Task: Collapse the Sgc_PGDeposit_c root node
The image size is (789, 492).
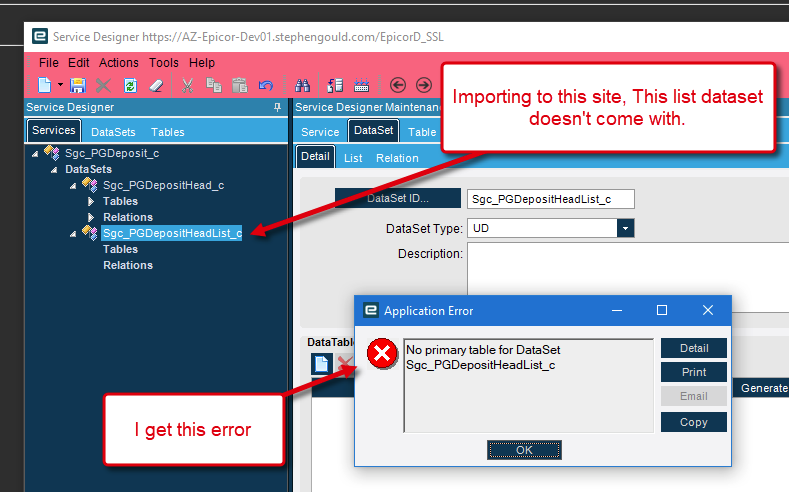Action: [35, 153]
